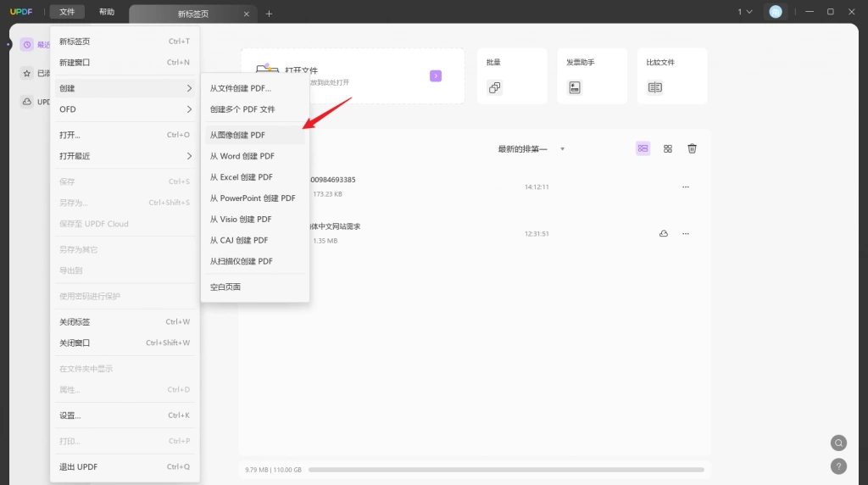Open 设置... from file menu
The width and height of the screenshot is (868, 485).
coord(125,415)
